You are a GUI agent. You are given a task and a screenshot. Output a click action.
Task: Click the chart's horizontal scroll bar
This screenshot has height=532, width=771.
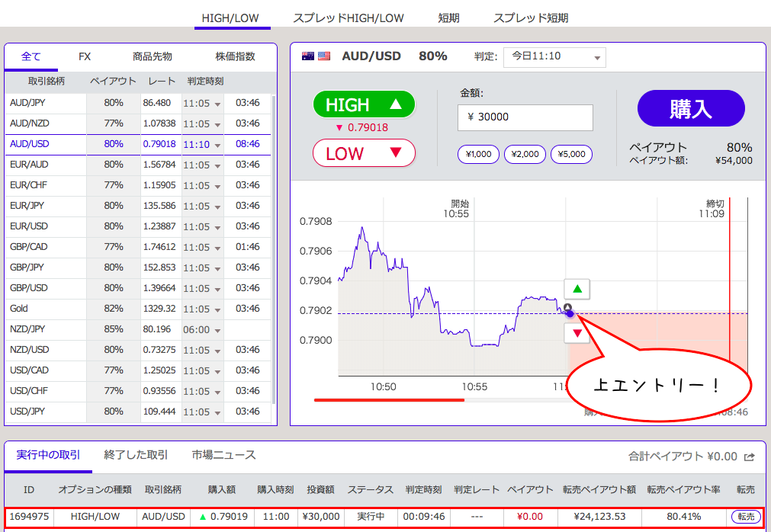[389, 399]
